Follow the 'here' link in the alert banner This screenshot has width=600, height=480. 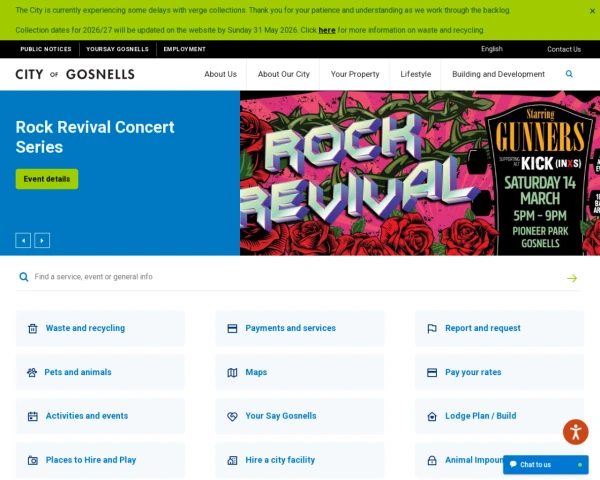click(327, 30)
